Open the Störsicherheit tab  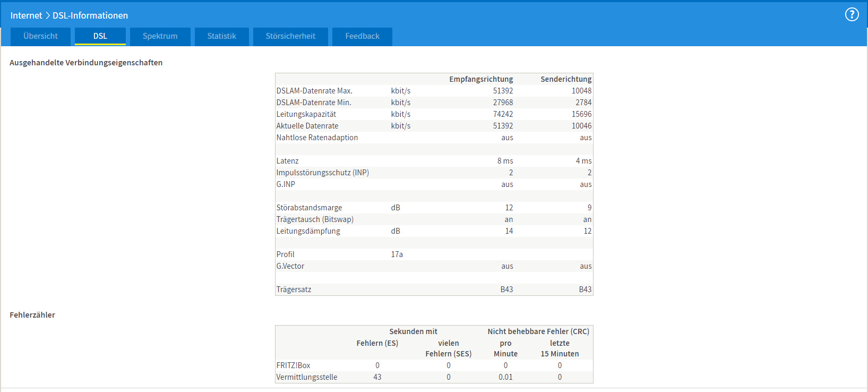tap(290, 37)
